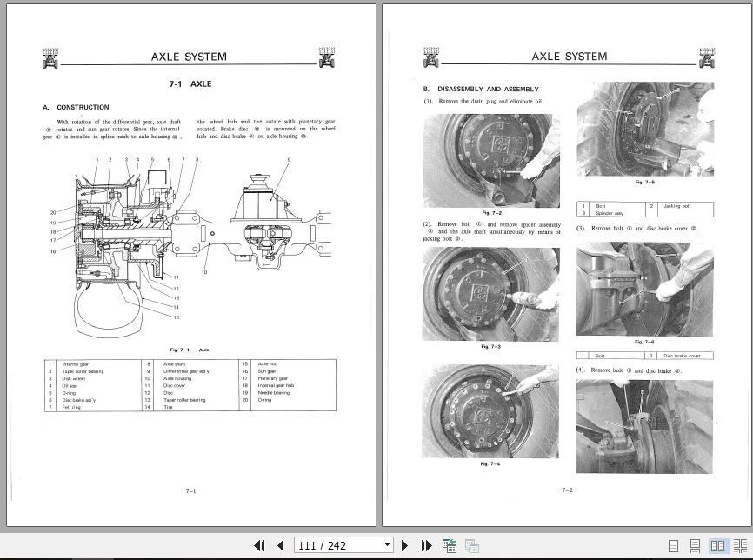Viewport: 753px width, 560px height.
Task: Click the Fig. 7-3 spider assembly photo
Action: tap(490, 295)
